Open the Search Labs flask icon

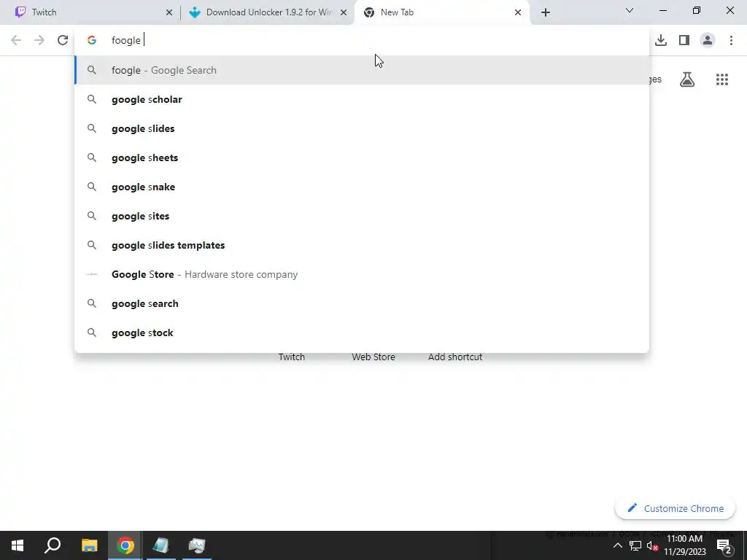(x=687, y=79)
